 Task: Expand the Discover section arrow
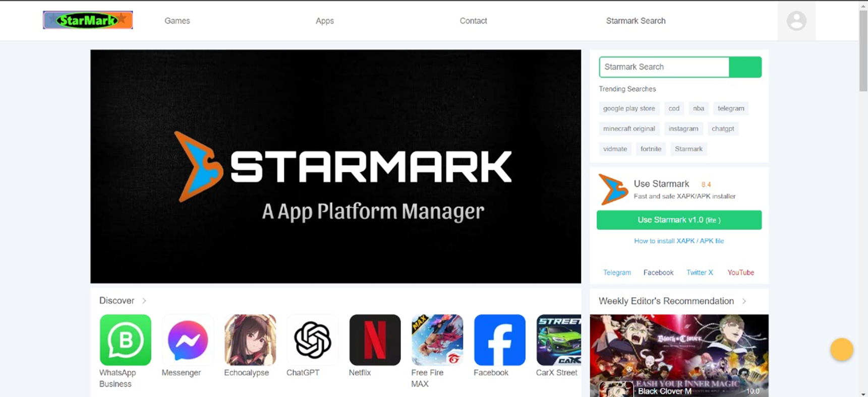tap(144, 301)
